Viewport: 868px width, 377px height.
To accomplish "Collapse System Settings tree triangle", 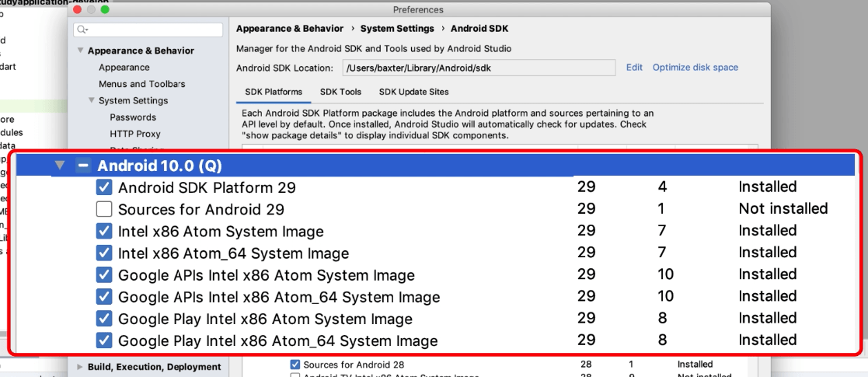I will coord(92,100).
